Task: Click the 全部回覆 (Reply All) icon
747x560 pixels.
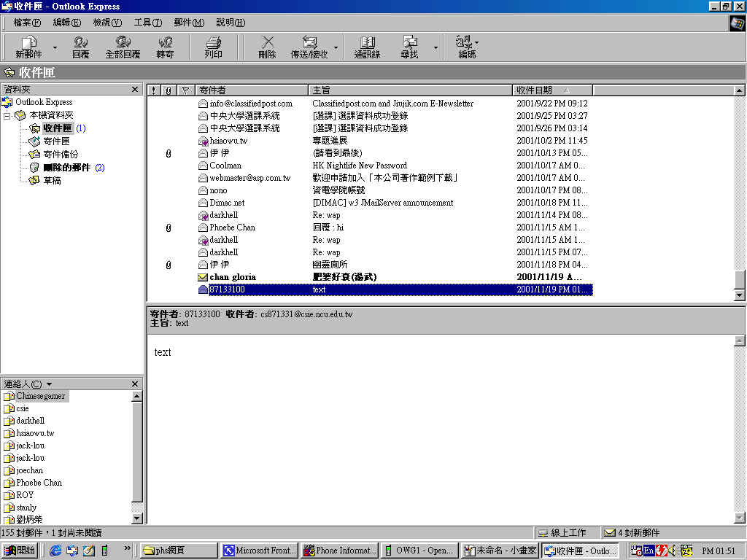Action: 123,47
